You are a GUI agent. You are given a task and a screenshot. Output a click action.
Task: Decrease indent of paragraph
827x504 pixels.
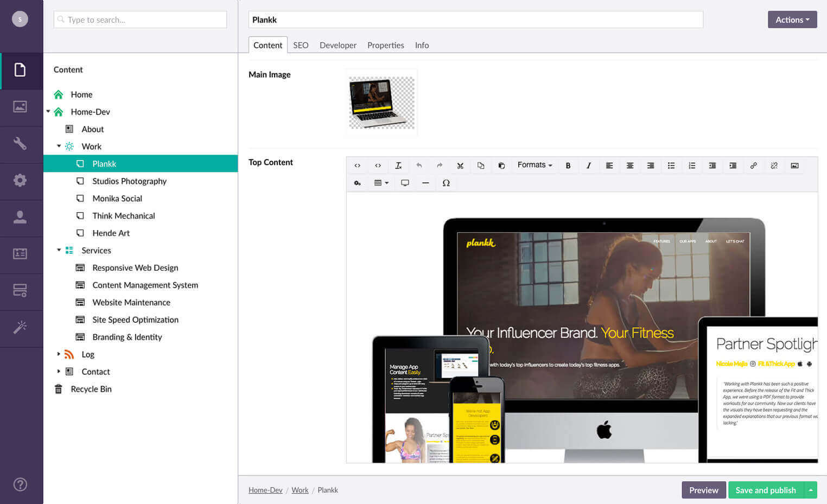pyautogui.click(x=713, y=165)
